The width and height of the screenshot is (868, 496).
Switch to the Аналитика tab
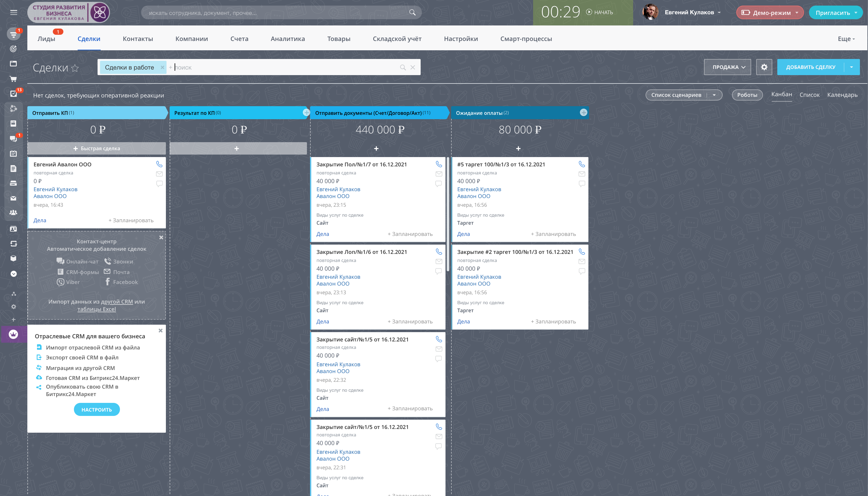coord(287,39)
